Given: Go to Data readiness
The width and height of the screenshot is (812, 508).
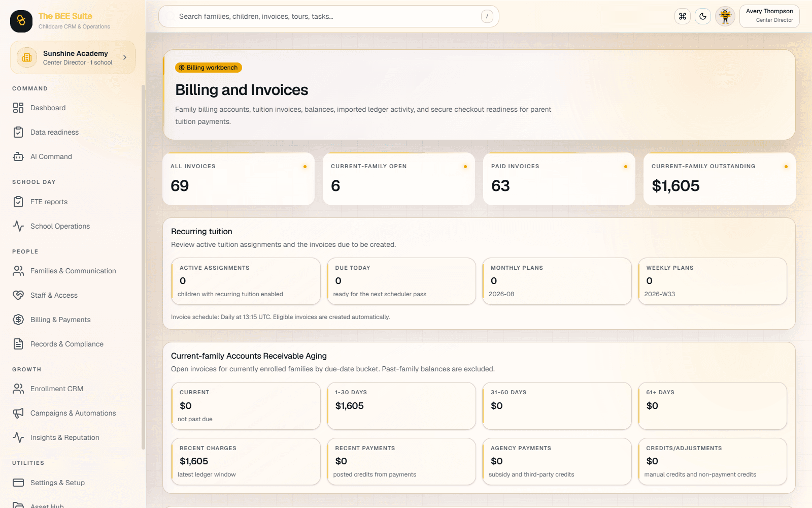Looking at the screenshot, I should tap(73, 132).
